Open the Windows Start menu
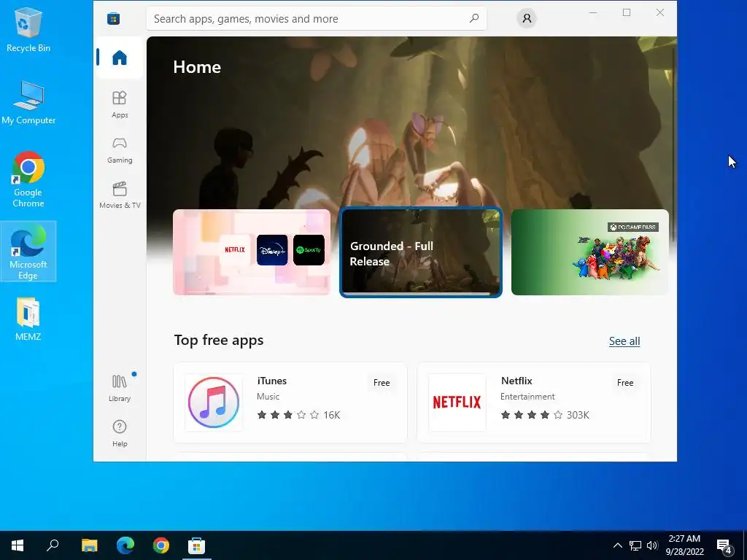747x560 pixels. [18, 545]
